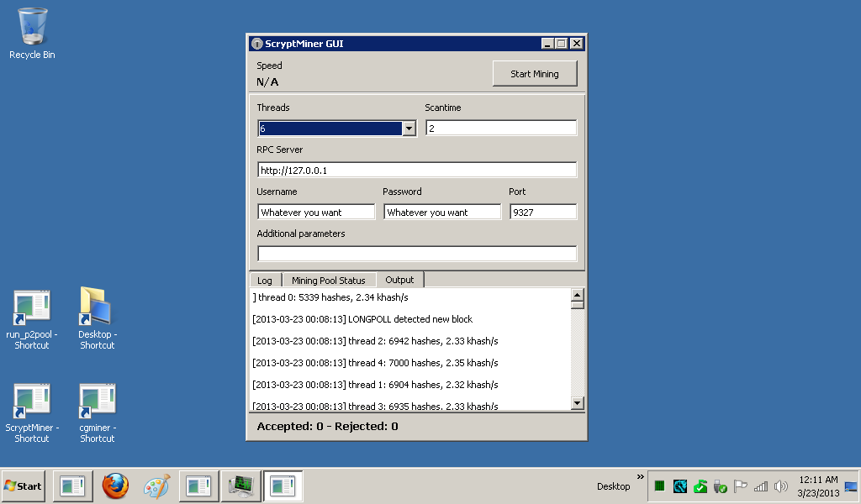Click the green CPU grid tray icon
The image size is (861, 504).
(659, 486)
